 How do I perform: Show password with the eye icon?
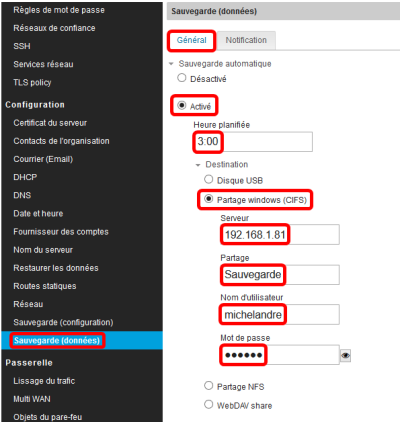345,356
